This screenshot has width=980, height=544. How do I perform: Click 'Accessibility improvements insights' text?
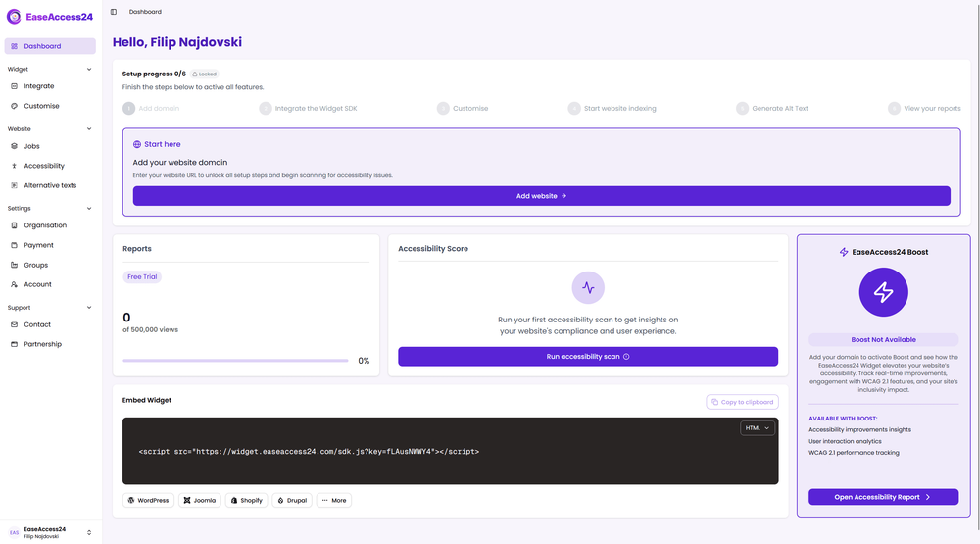point(859,430)
